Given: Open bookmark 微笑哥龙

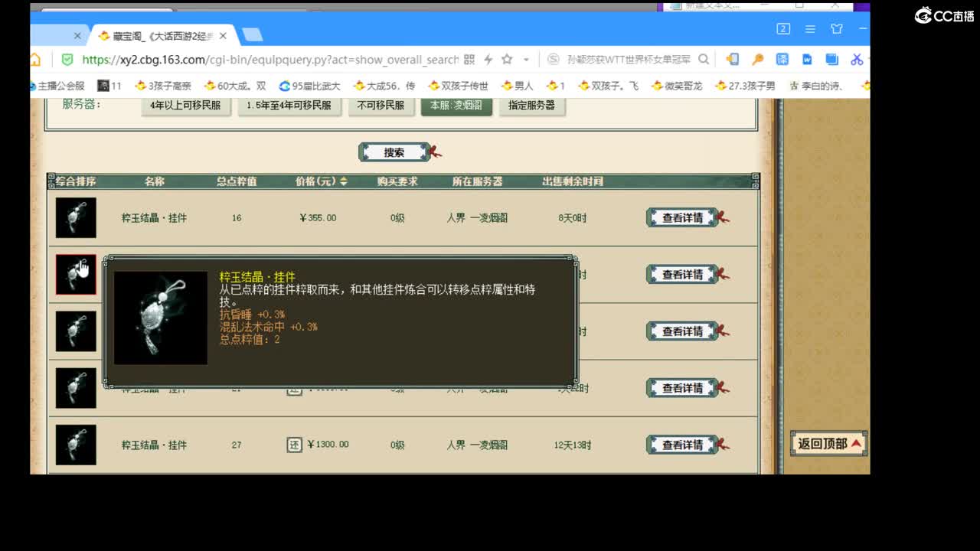Looking at the screenshot, I should [x=677, y=86].
